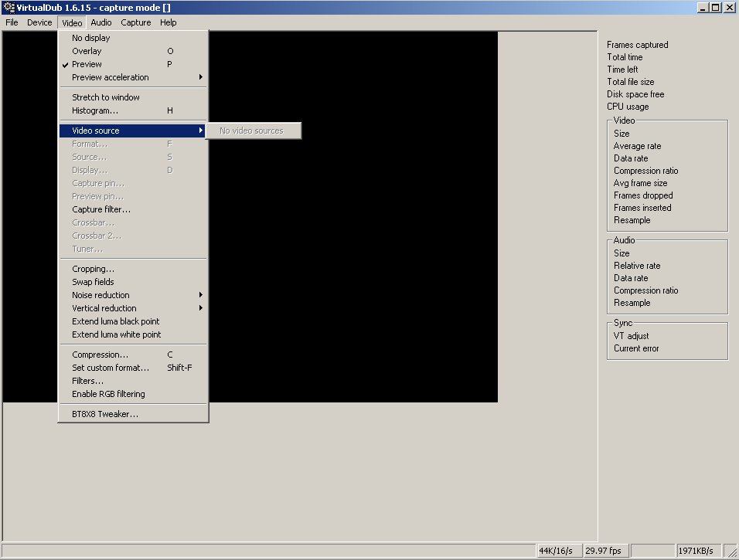Click the Frames captured label

637,45
